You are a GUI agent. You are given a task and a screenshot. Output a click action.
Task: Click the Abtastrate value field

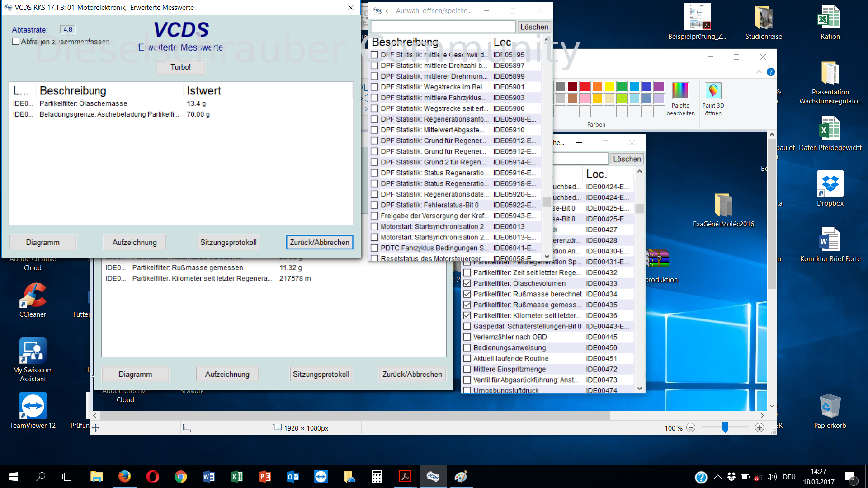pyautogui.click(x=68, y=29)
